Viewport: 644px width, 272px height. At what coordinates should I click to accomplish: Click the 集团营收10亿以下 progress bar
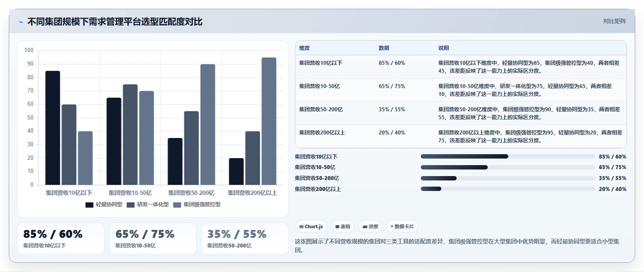pos(508,156)
